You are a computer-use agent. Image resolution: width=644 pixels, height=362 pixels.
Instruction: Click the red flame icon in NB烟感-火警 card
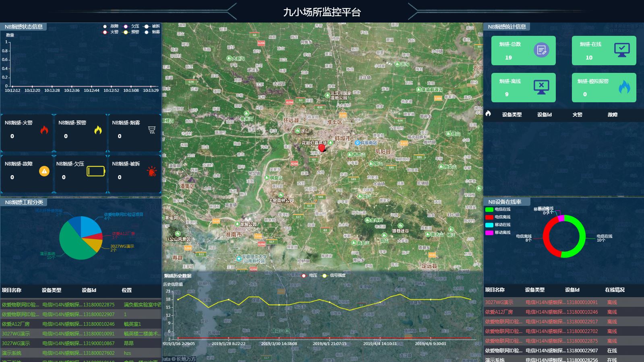44,130
